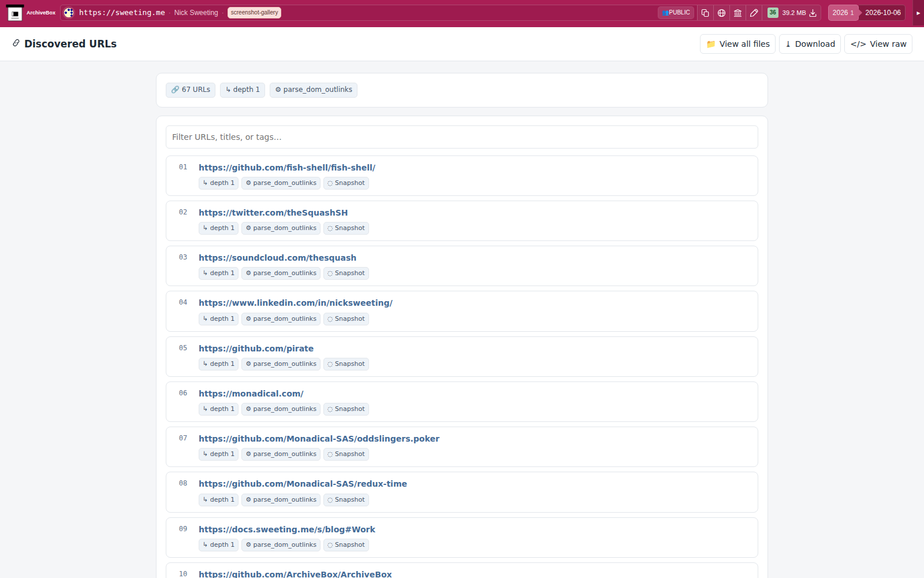The width and height of the screenshot is (924, 578).
Task: Click the 67 URLs summary chip
Action: coord(191,90)
